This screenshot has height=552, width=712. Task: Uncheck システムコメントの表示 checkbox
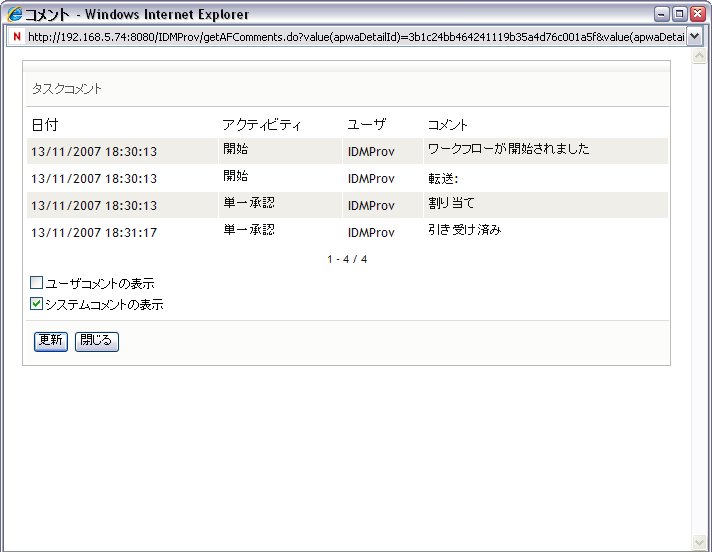coord(36,304)
